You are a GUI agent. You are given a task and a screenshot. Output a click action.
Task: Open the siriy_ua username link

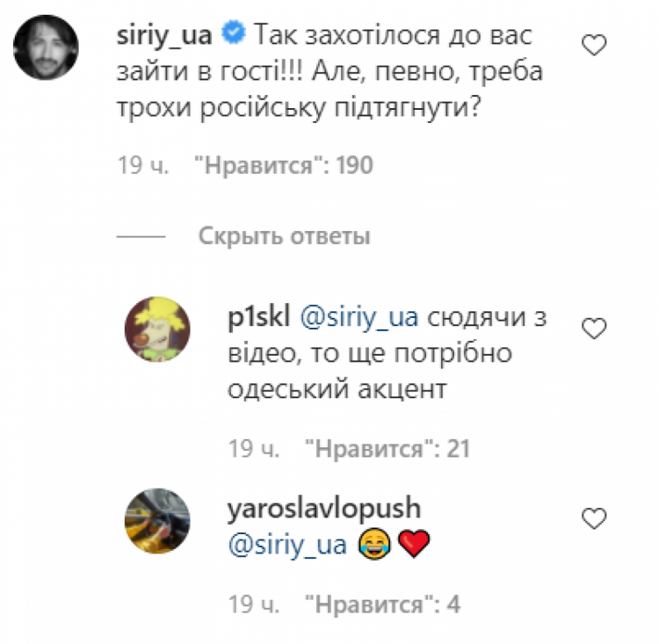click(x=164, y=35)
